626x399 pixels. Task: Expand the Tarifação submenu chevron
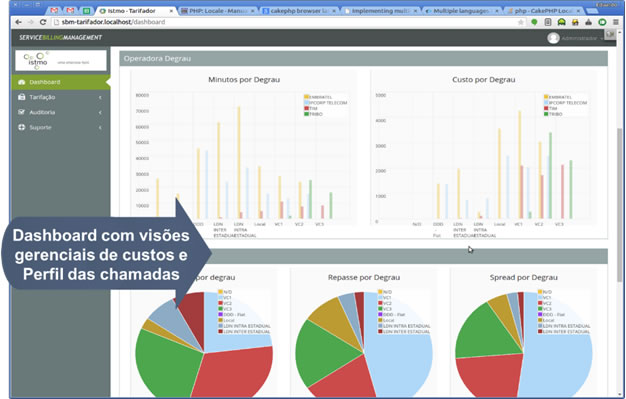[x=100, y=97]
